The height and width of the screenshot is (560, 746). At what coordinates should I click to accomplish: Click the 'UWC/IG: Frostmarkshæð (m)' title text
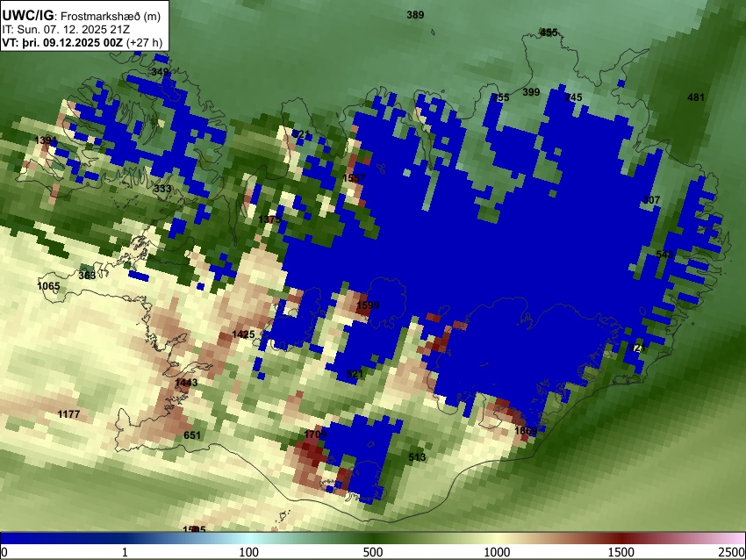(x=82, y=16)
